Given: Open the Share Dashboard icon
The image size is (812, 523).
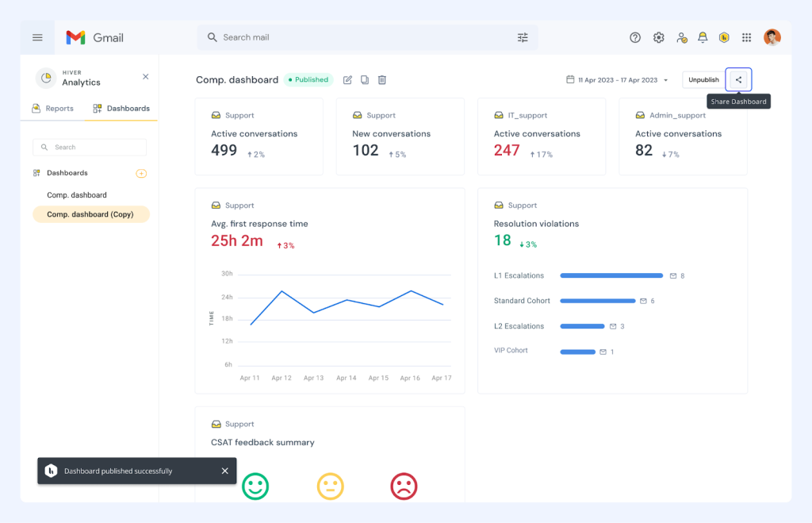Looking at the screenshot, I should [x=738, y=79].
